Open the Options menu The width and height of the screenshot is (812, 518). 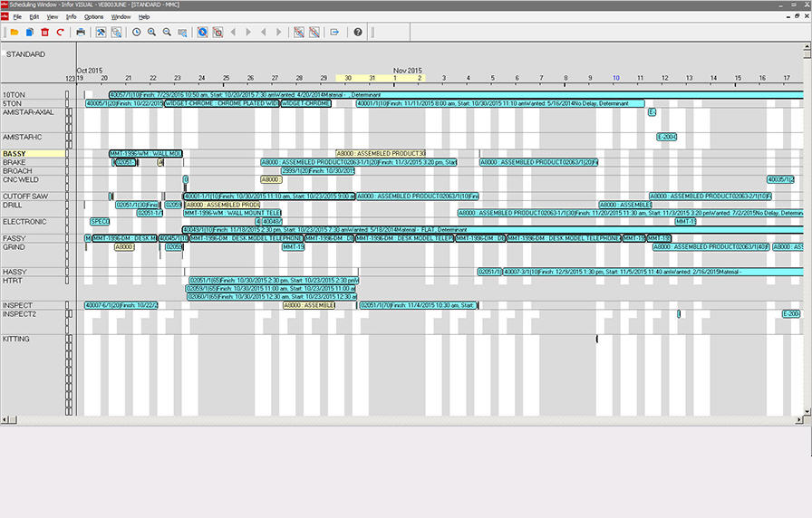click(93, 16)
